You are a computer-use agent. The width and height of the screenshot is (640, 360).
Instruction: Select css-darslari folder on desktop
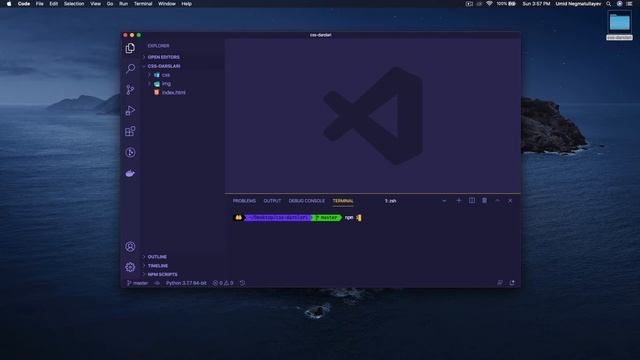point(620,26)
